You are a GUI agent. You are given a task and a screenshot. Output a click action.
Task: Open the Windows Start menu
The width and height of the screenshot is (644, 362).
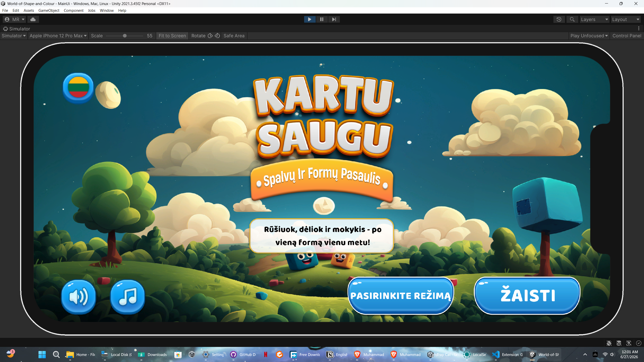coord(42,354)
